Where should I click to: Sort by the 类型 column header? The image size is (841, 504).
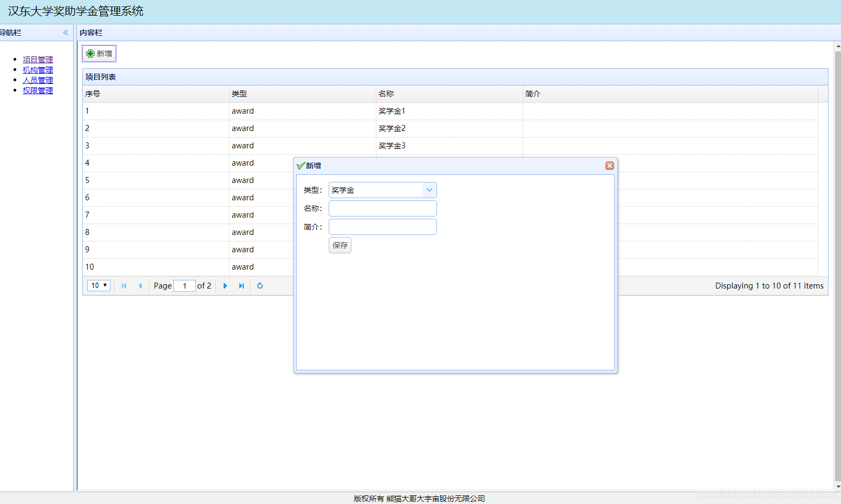click(x=303, y=94)
